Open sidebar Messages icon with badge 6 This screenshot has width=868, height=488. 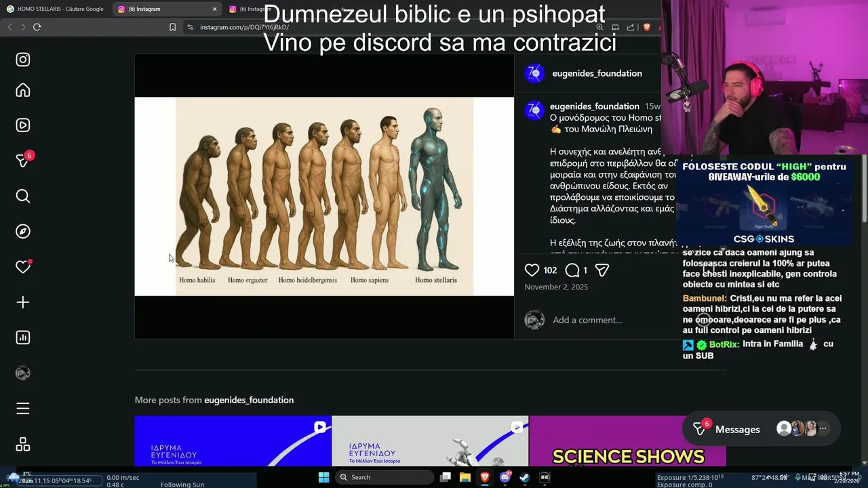[23, 160]
